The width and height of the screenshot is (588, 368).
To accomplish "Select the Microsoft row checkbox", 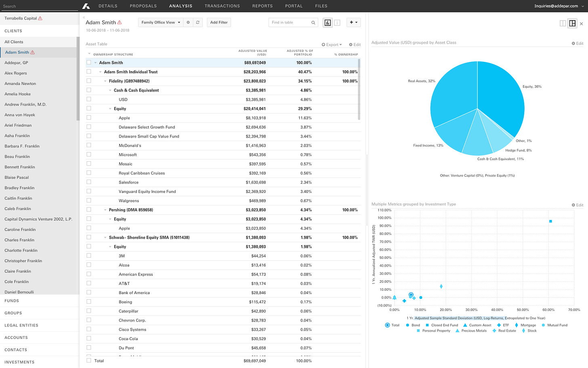I will [x=89, y=154].
